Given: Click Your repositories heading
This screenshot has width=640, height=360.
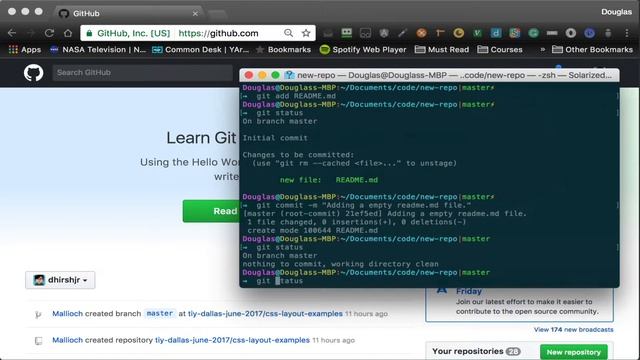Looking at the screenshot, I should coord(468,351).
